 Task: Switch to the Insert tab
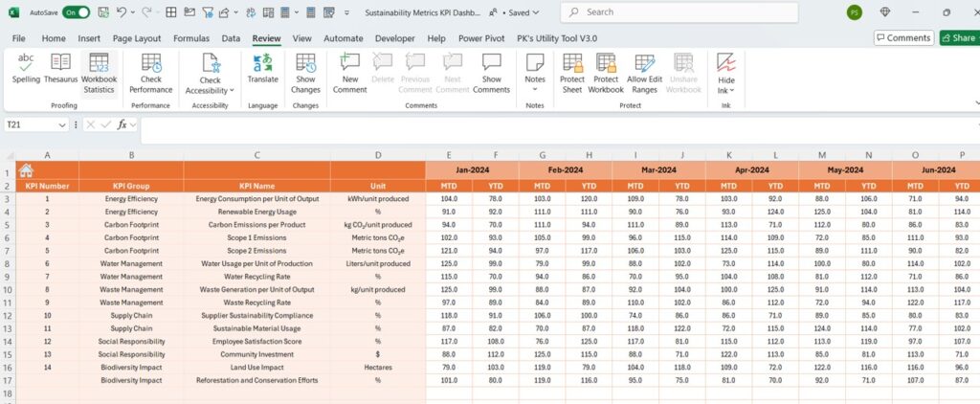point(89,38)
